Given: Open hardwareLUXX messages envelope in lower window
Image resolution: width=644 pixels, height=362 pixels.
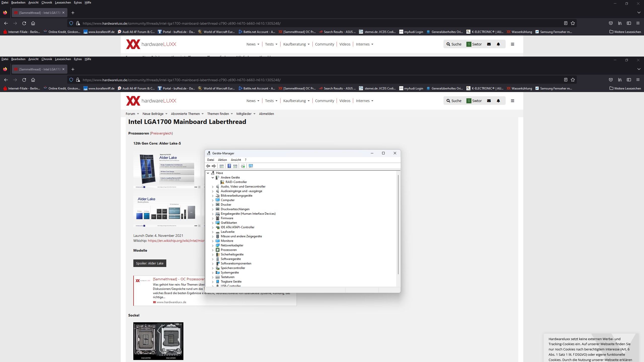Looking at the screenshot, I should [x=489, y=101].
